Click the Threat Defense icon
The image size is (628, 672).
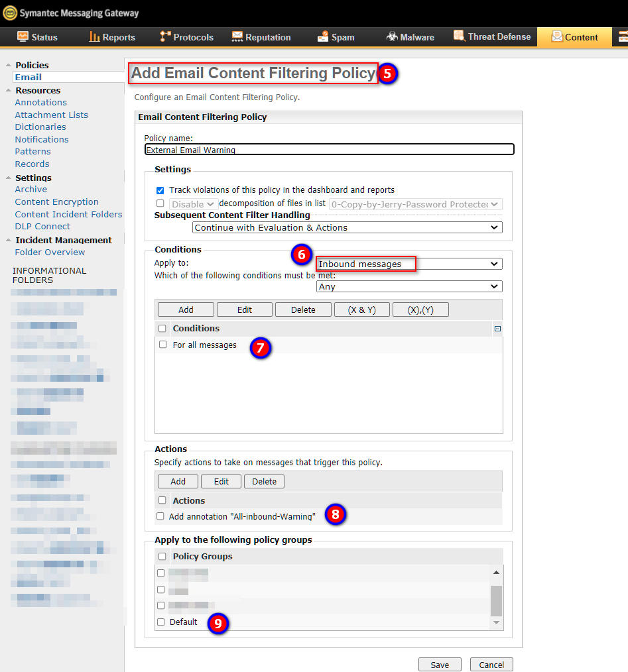coord(459,36)
